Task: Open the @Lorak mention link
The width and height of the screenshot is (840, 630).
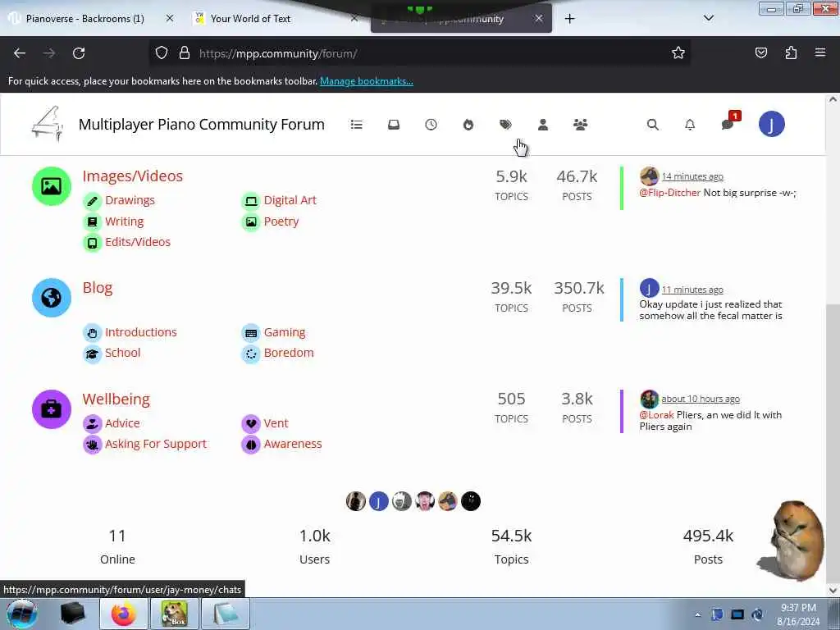Action: pyautogui.click(x=656, y=415)
